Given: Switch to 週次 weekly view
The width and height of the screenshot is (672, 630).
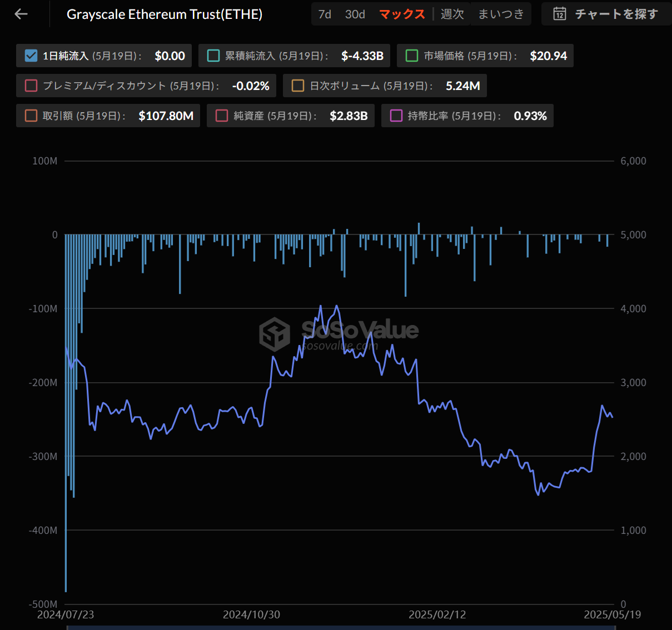Looking at the screenshot, I should 452,14.
